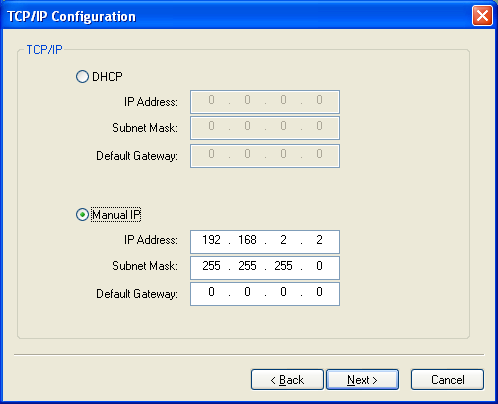Image resolution: width=498 pixels, height=404 pixels.
Task: Click the manual 'Default Gateway:' label
Action: click(137, 294)
